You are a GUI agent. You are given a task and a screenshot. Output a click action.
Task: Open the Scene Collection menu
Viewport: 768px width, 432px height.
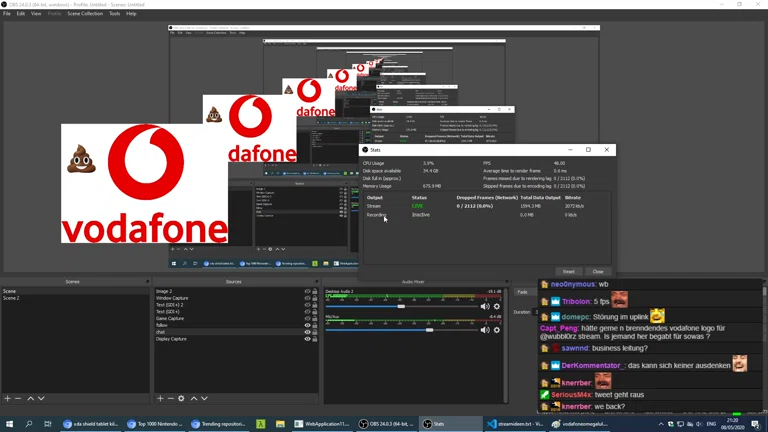(x=84, y=14)
